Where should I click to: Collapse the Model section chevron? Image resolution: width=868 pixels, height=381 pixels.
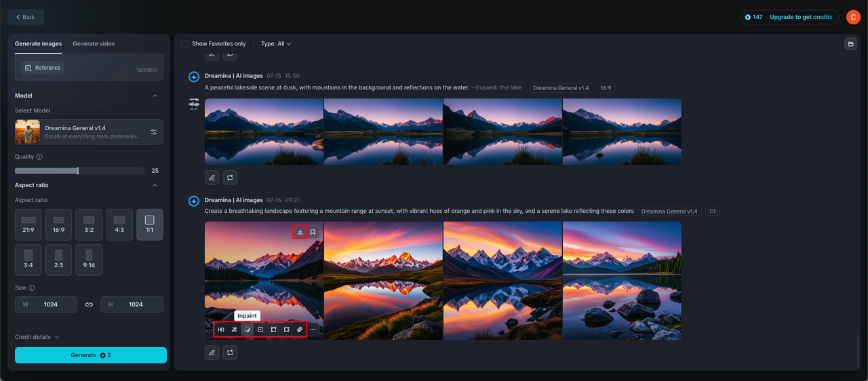pos(155,96)
